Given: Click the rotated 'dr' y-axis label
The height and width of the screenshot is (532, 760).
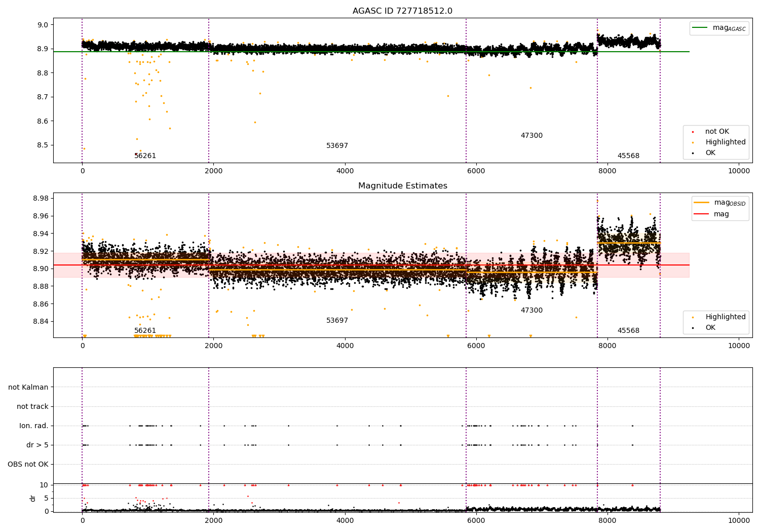Looking at the screenshot, I should click(33, 498).
